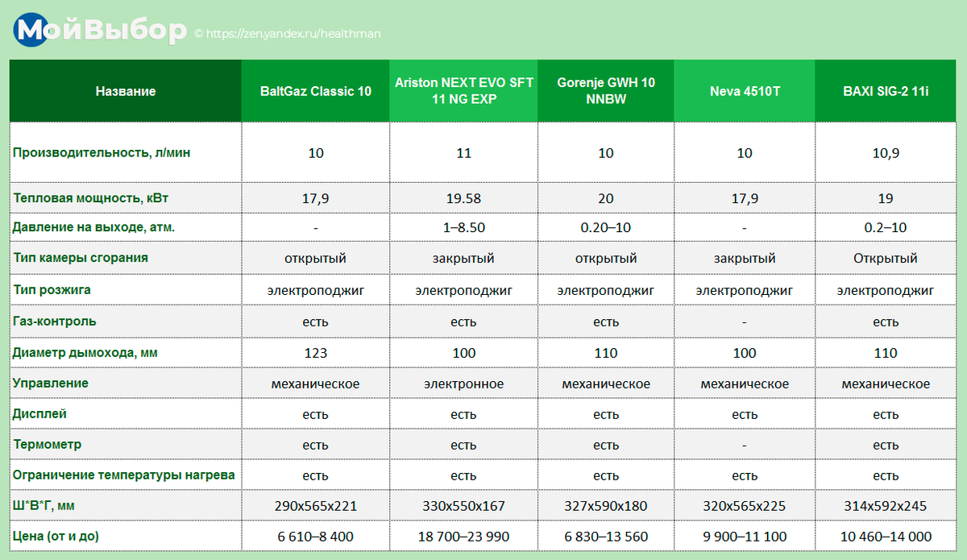Click the Тип розжига row label
The image size is (967, 560).
(52, 289)
